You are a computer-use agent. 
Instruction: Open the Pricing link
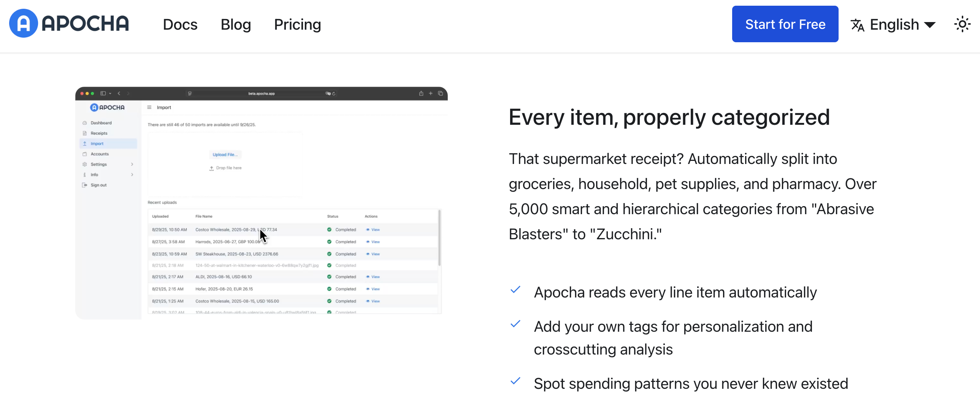point(297,25)
